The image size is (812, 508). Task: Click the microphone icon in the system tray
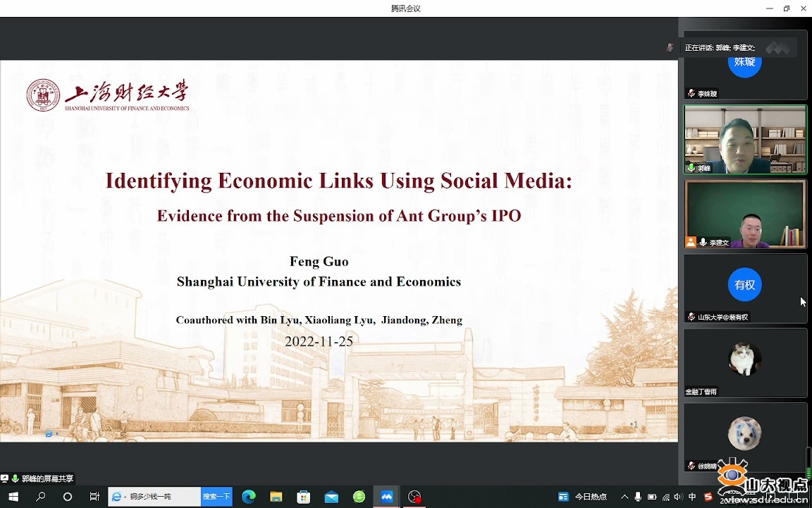click(x=638, y=497)
